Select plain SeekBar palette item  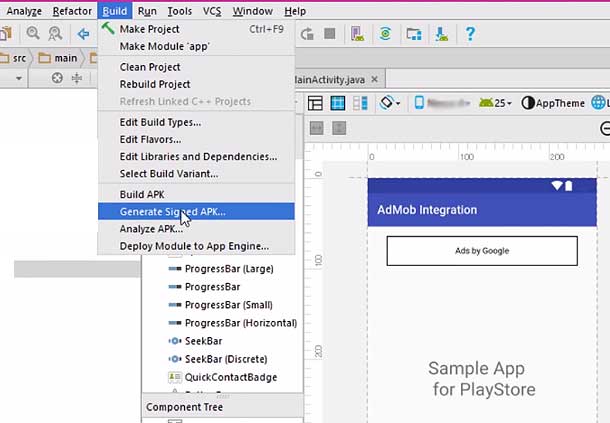click(x=195, y=341)
